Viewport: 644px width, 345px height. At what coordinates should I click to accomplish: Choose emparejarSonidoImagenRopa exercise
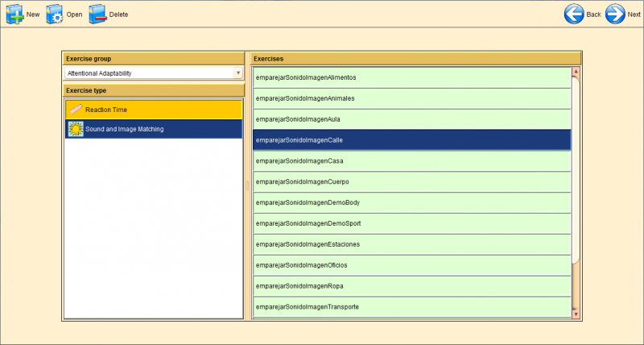pyautogui.click(x=412, y=286)
